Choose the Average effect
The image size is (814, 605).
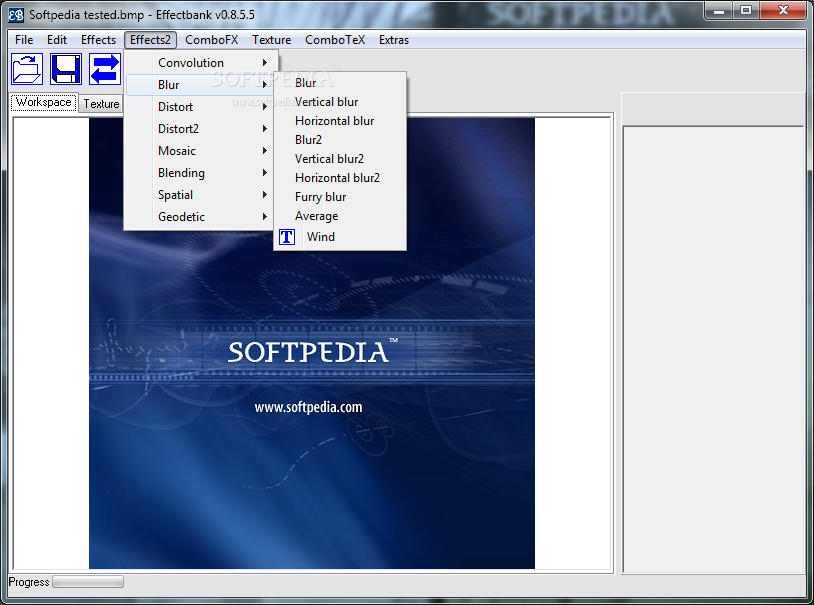340,216
